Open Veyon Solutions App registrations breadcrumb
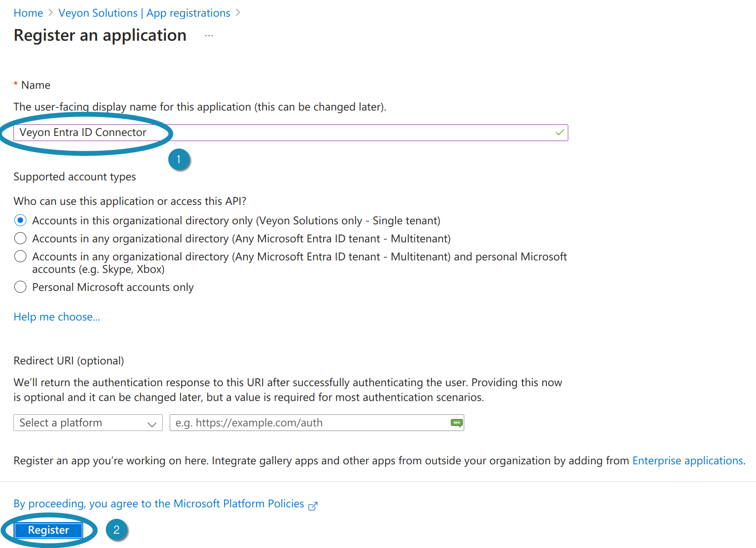The width and height of the screenshot is (756, 548). 144,13
